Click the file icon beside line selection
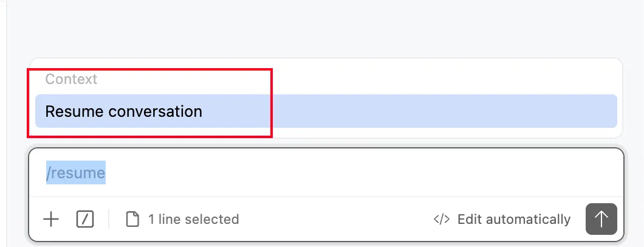Screen dimensions: 644x247 132,219
